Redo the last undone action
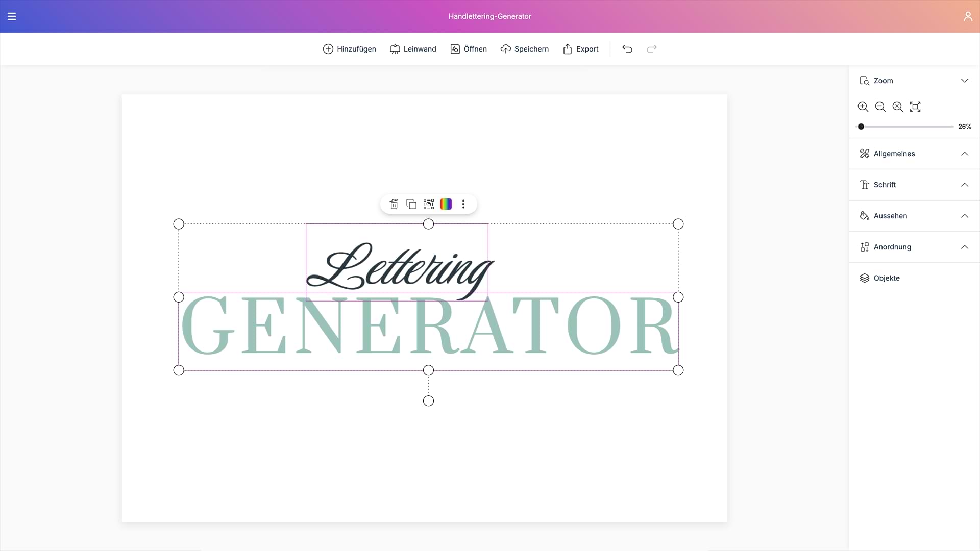980x551 pixels. click(652, 49)
